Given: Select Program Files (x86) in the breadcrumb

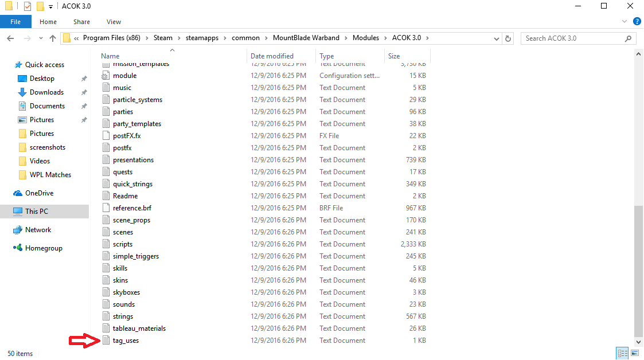Looking at the screenshot, I should pos(112,38).
